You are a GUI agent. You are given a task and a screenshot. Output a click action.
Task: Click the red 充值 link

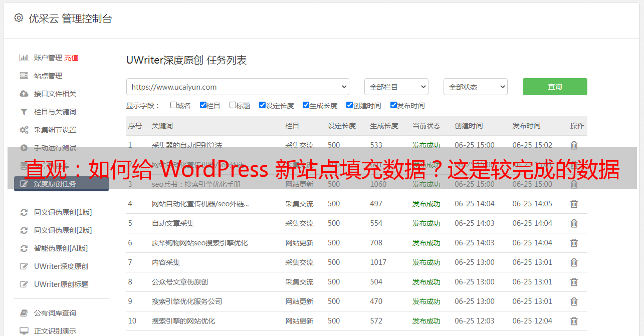71,58
